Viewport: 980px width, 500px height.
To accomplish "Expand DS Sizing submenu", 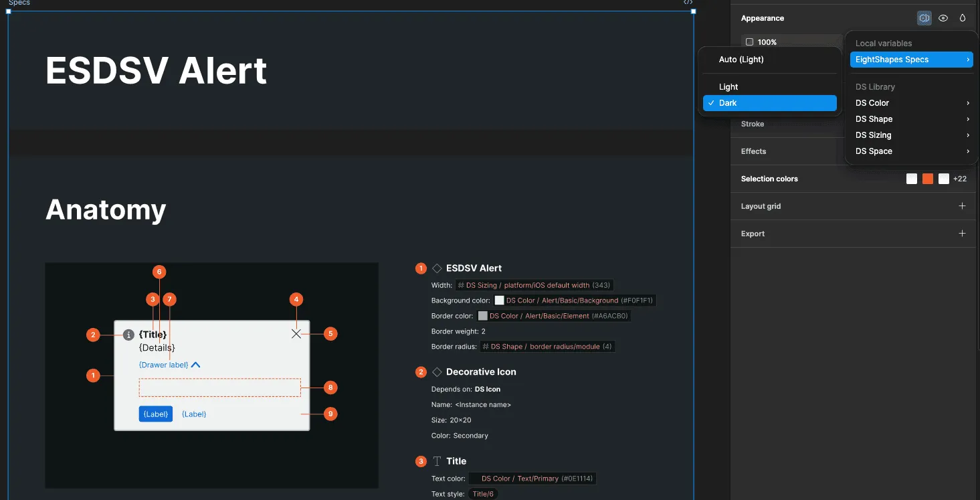I will coord(911,135).
